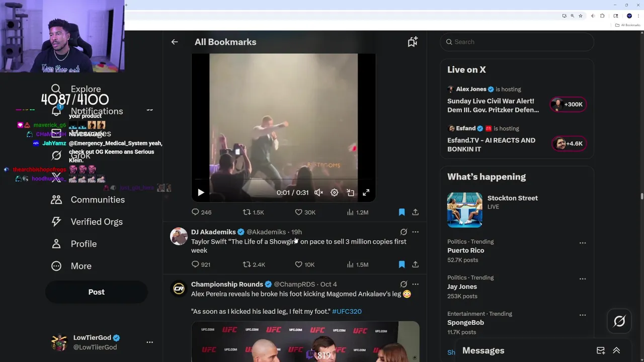Open Championship Rounds profile avatar
The width and height of the screenshot is (644, 362).
[179, 289]
